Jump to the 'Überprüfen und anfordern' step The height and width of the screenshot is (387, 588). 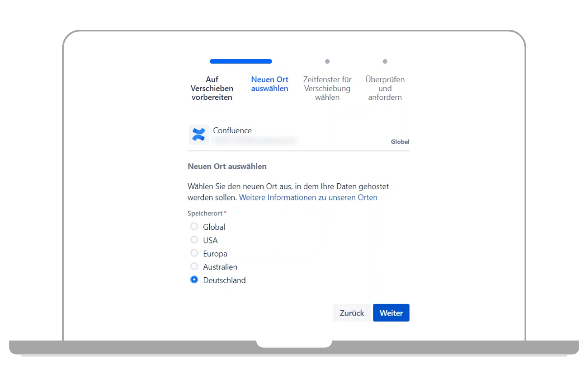click(385, 88)
